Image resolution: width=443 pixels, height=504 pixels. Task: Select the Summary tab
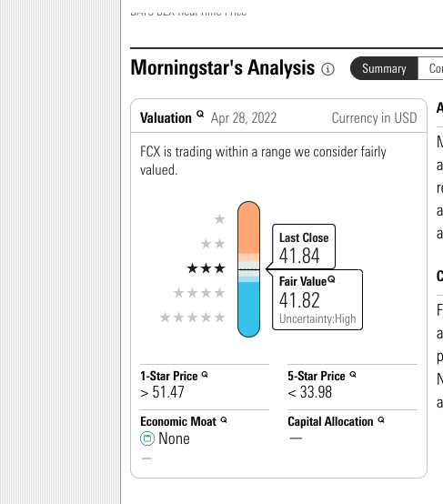[x=384, y=68]
